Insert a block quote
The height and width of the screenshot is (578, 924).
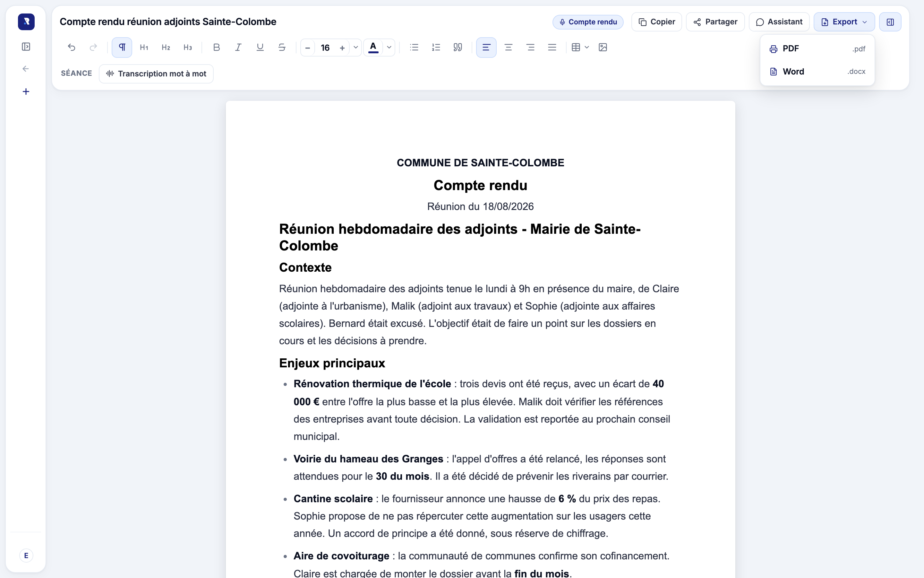[458, 48]
